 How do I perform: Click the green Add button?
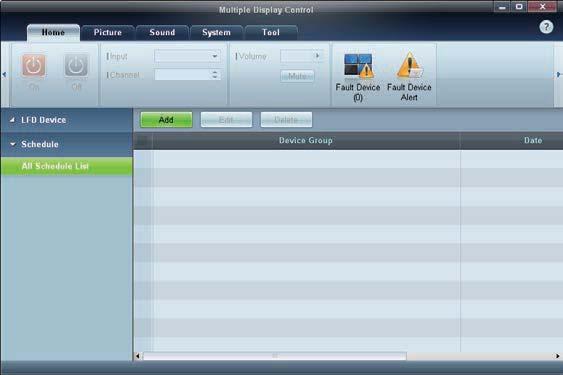pyautogui.click(x=166, y=120)
